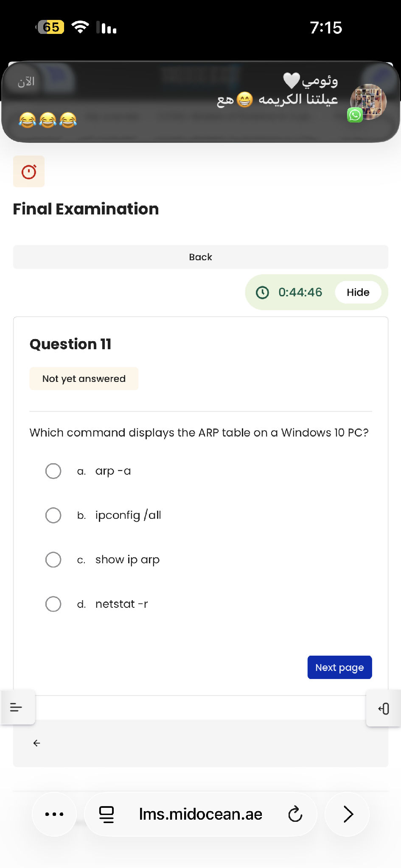Hide the exam countdown timer
This screenshot has height=868, width=401.
click(358, 292)
